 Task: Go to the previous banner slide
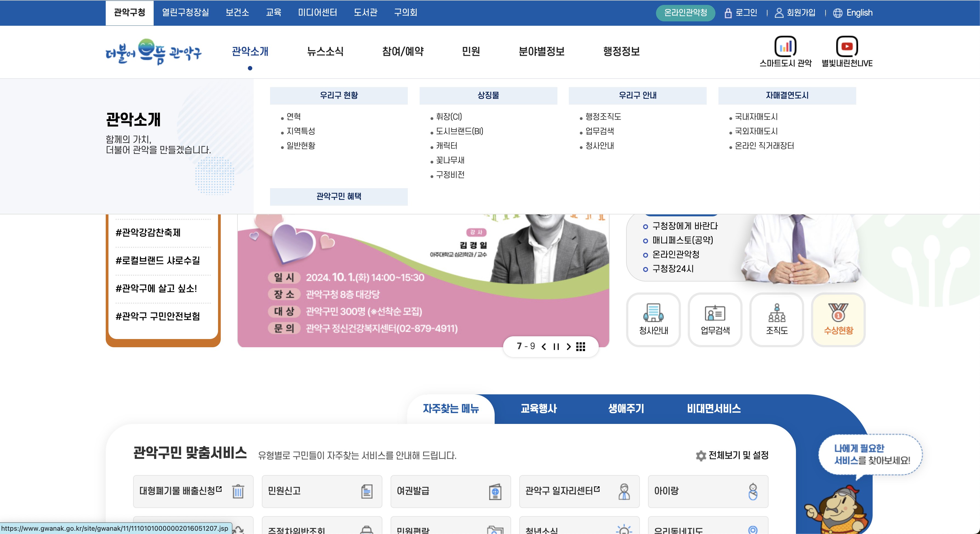[544, 346]
